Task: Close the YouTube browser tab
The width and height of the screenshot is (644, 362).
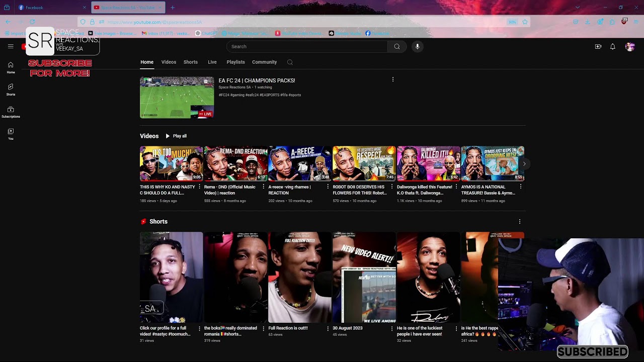Action: coord(160,8)
